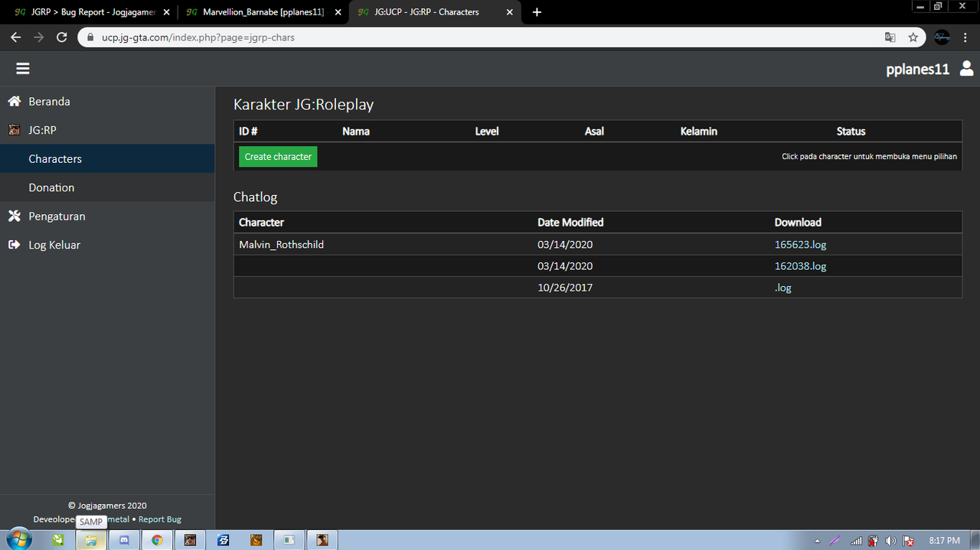
Task: Download 165623.log chatlog
Action: 800,245
